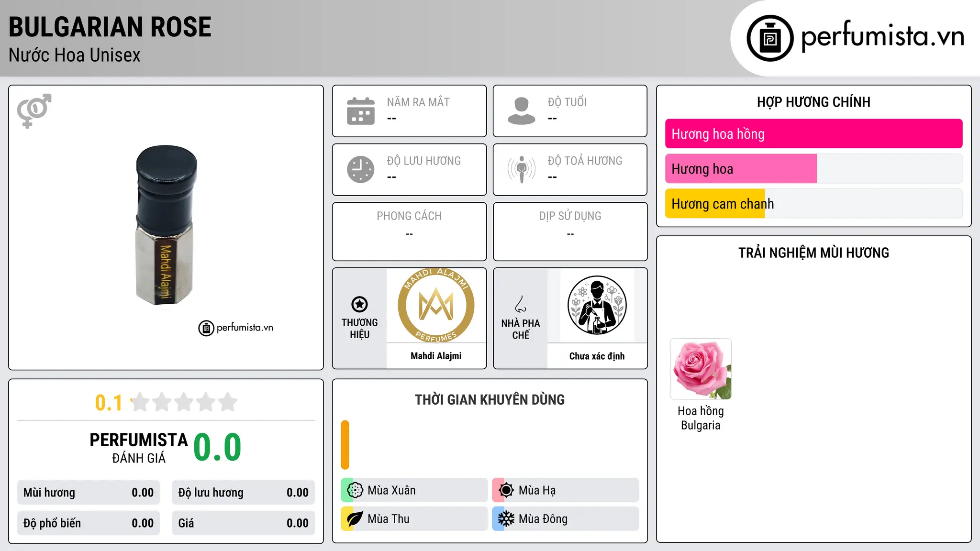Viewport: 980px width, 551px height.
Task: Click the Thương hiệu label
Action: tap(359, 329)
